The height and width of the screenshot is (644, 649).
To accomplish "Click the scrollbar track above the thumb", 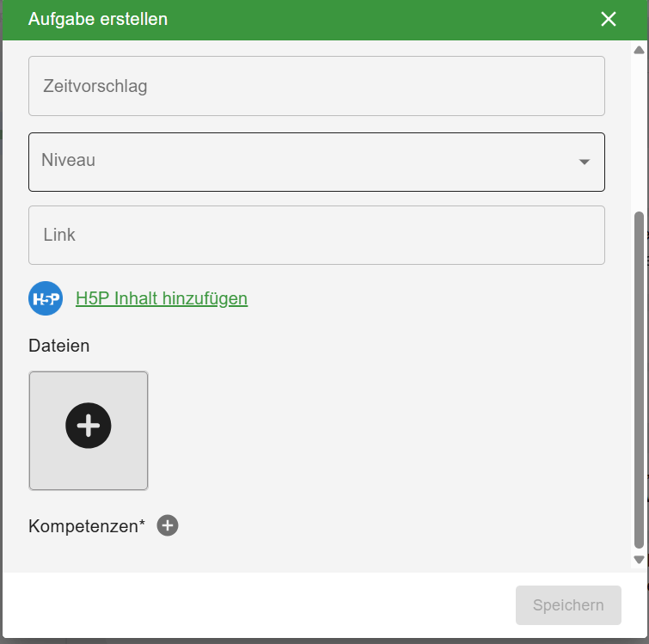I will [x=638, y=129].
